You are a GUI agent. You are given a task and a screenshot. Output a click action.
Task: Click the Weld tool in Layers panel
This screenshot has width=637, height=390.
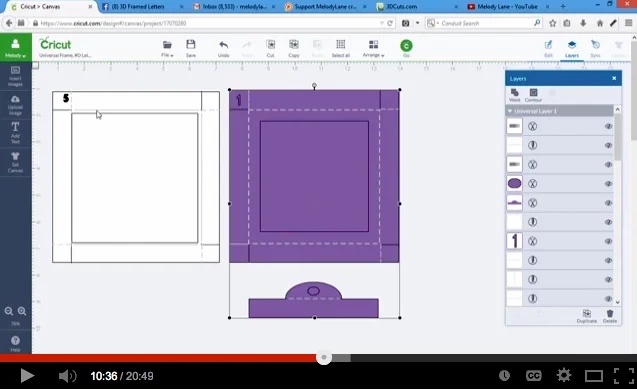[x=514, y=95]
